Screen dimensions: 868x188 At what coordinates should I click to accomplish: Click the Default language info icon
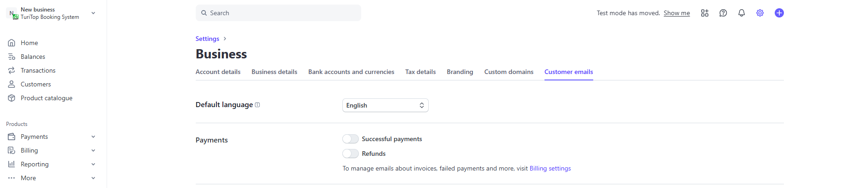257,105
